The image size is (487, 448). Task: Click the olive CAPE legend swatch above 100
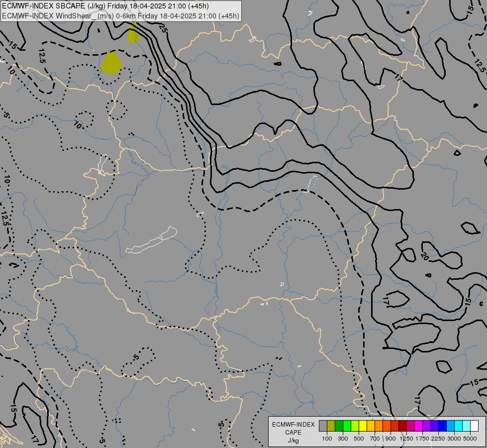pyautogui.click(x=331, y=426)
